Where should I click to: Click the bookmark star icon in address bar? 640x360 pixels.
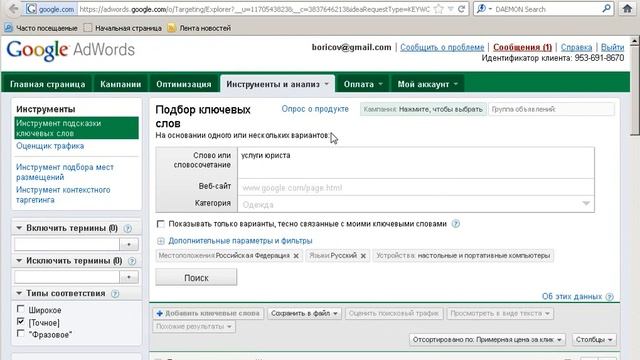click(439, 9)
